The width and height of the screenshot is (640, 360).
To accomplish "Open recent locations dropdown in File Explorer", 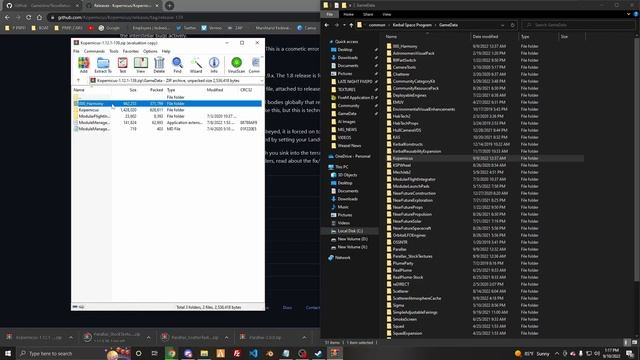I will tap(344, 25).
